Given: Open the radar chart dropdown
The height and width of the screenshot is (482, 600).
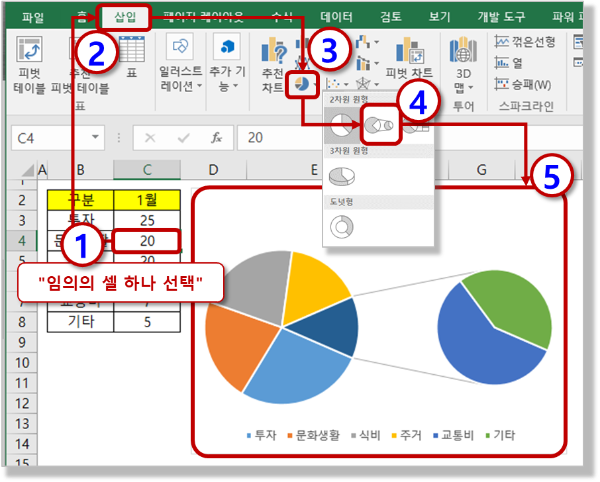Looking at the screenshot, I should [x=367, y=84].
